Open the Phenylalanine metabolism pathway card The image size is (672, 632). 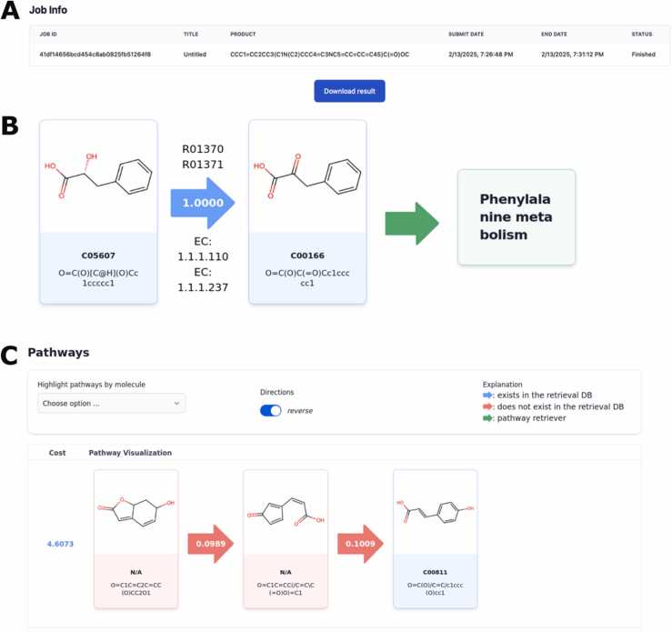[x=516, y=217]
